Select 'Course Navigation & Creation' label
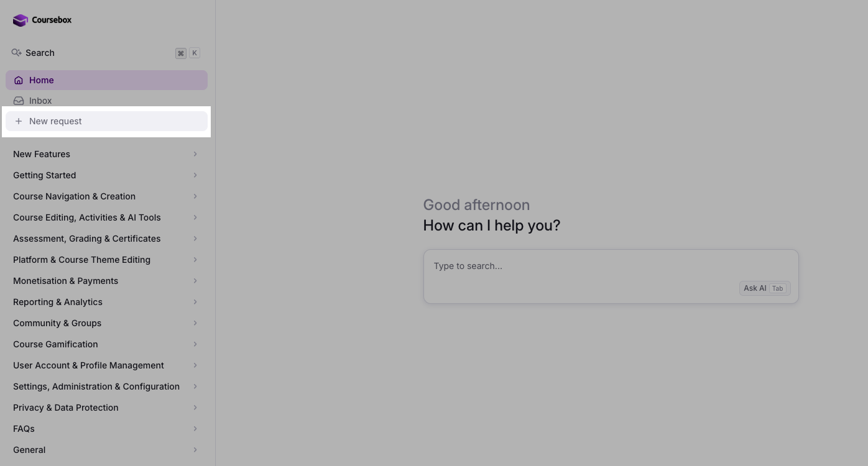 74,196
